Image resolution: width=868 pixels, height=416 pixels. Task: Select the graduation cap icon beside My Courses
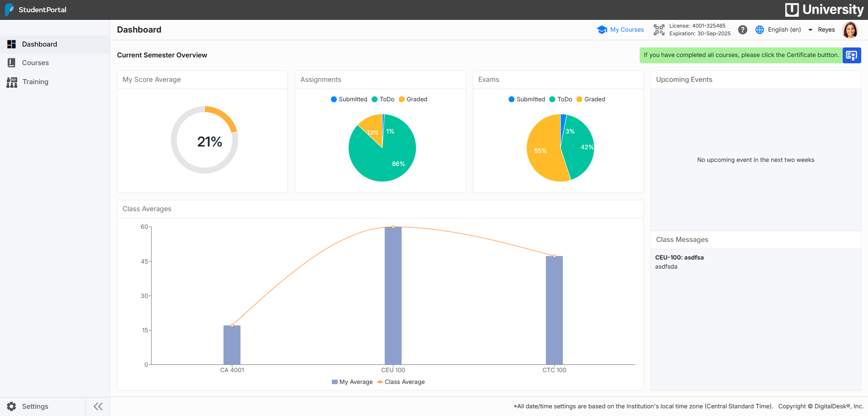(602, 29)
